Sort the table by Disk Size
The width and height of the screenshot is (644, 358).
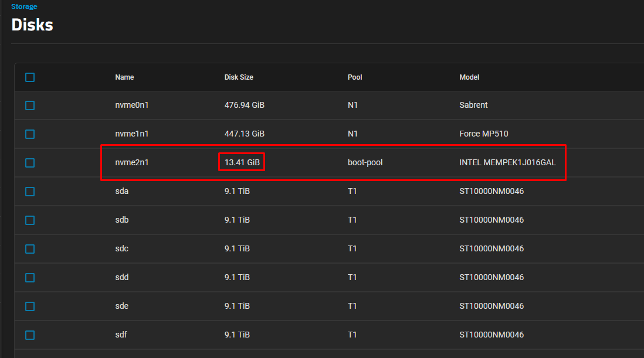(x=239, y=77)
